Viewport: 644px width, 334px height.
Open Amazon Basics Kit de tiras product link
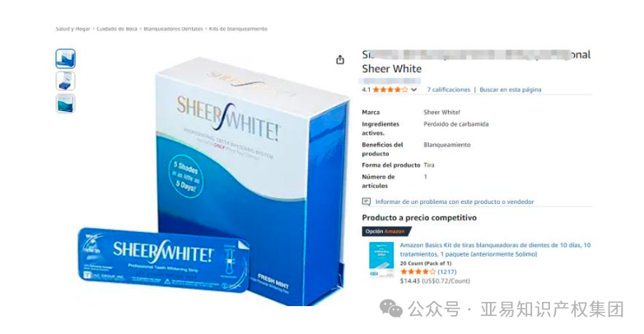(x=495, y=249)
